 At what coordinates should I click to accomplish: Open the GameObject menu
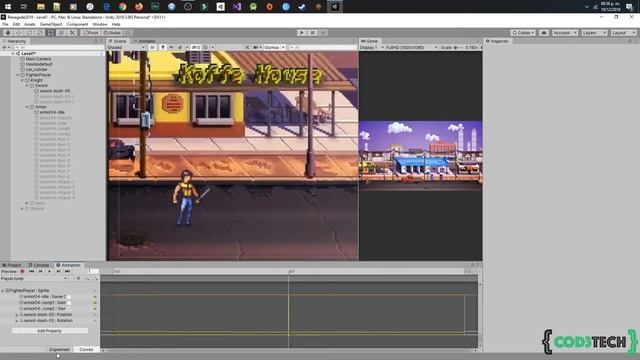pyautogui.click(x=51, y=24)
